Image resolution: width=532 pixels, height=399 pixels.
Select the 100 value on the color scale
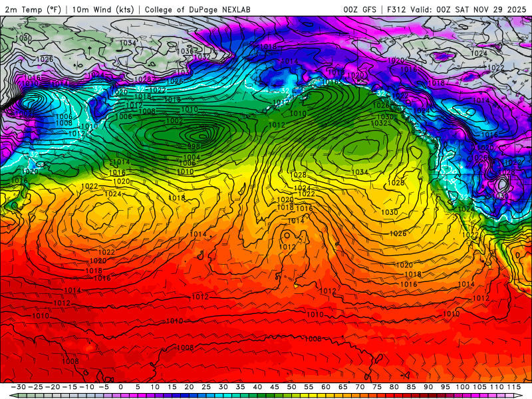coord(462,387)
